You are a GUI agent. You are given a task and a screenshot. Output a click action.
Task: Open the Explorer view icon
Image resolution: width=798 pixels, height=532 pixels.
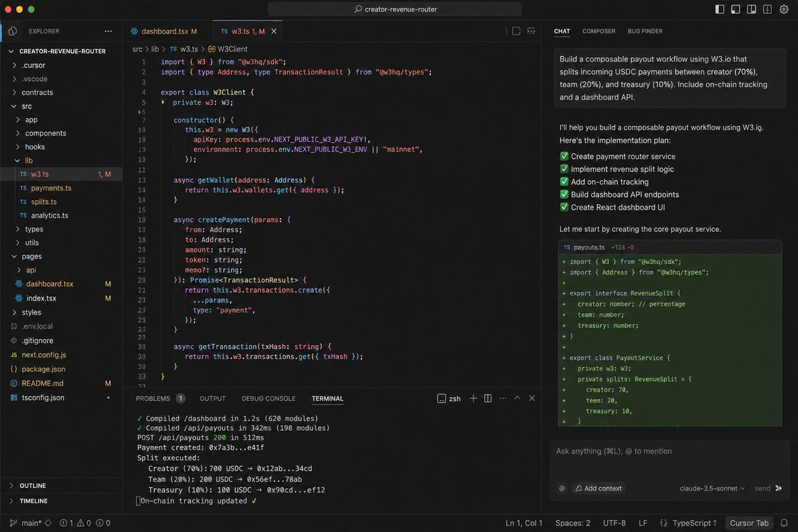(x=13, y=31)
